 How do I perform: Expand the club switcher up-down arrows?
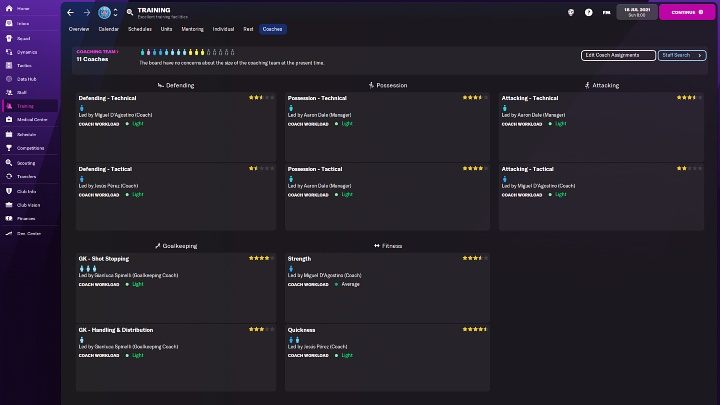pyautogui.click(x=115, y=13)
